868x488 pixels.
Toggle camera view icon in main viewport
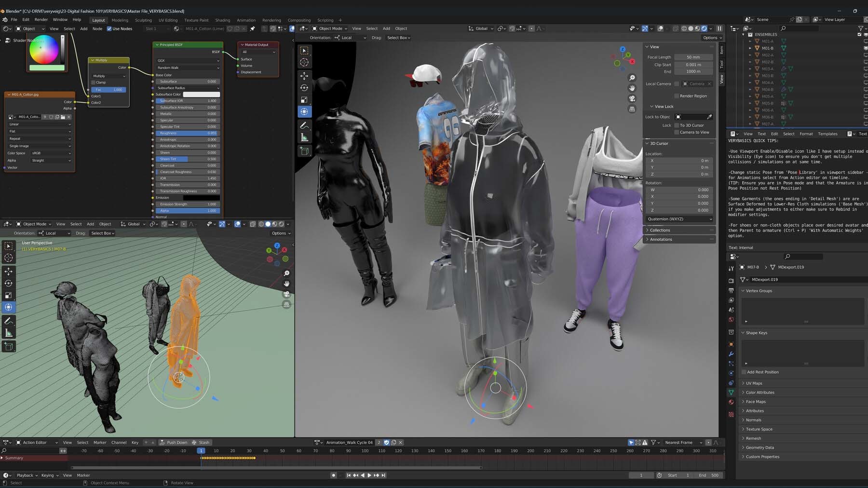(x=632, y=98)
